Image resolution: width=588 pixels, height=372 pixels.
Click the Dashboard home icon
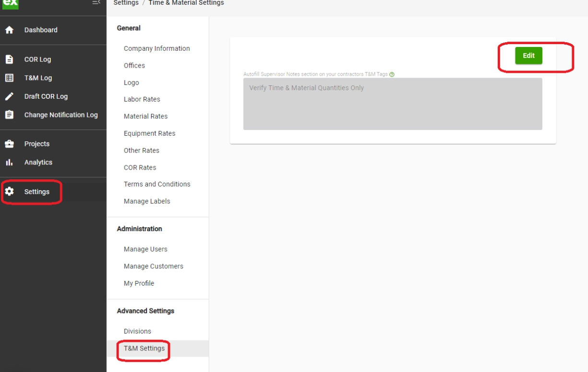click(9, 30)
